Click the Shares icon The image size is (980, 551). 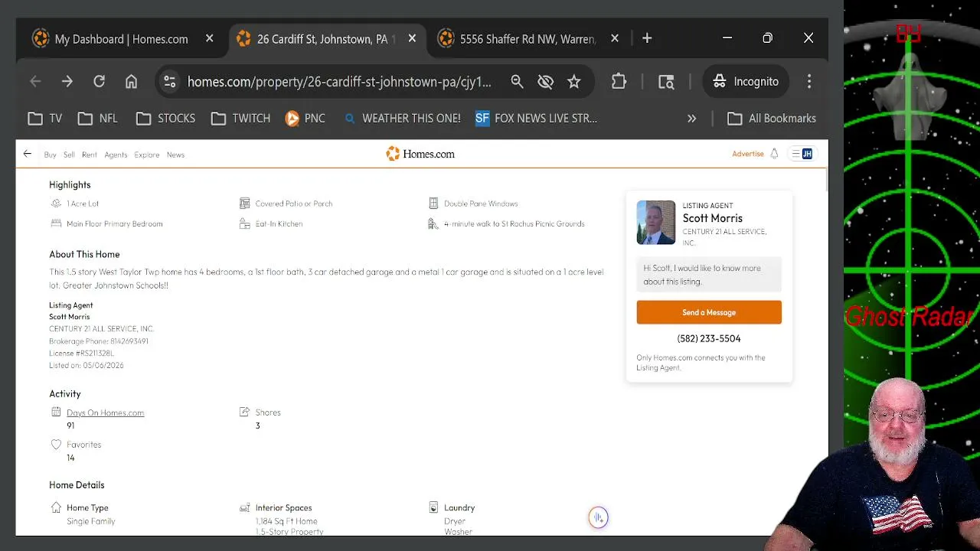coord(244,412)
